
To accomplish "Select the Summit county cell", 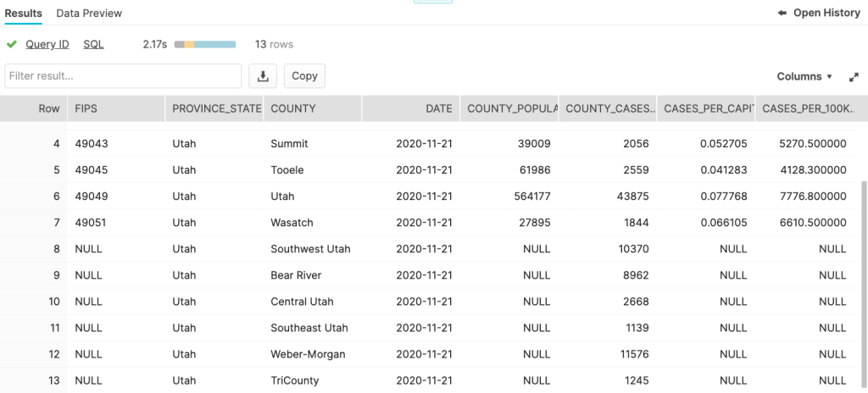I will pos(289,144).
